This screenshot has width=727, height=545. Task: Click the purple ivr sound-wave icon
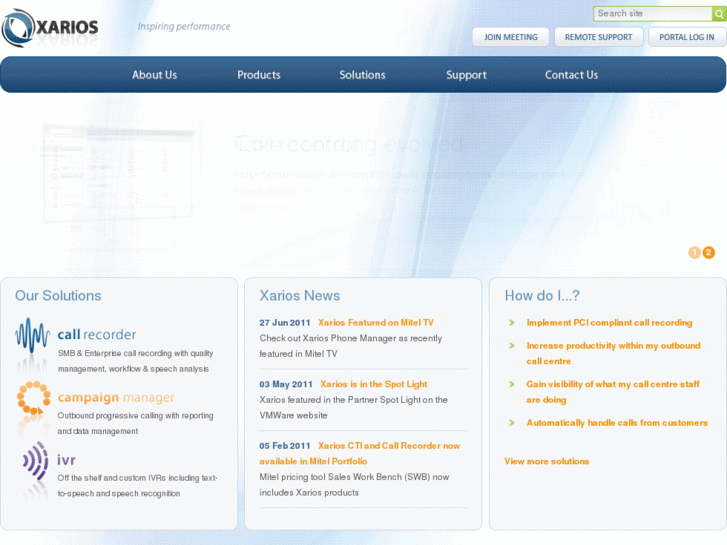tap(36, 460)
